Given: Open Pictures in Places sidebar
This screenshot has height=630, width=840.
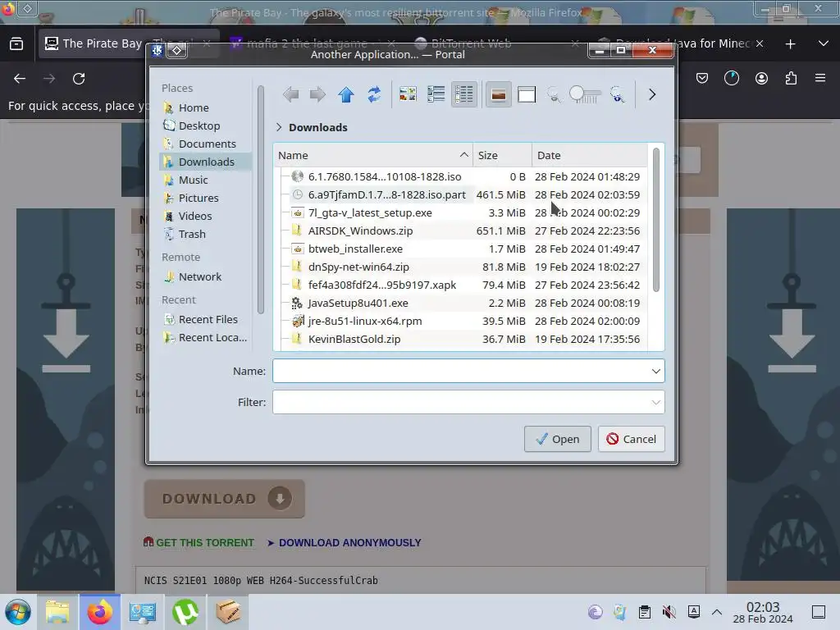Looking at the screenshot, I should click(206, 198).
